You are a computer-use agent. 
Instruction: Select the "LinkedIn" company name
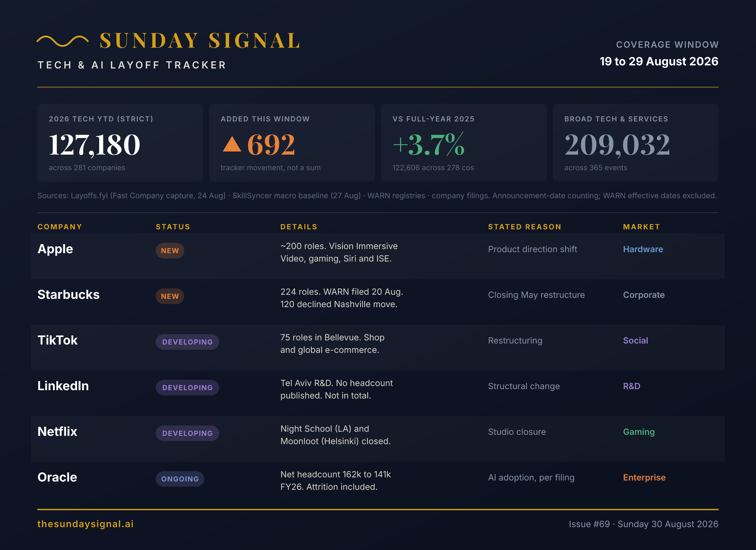pyautogui.click(x=63, y=386)
